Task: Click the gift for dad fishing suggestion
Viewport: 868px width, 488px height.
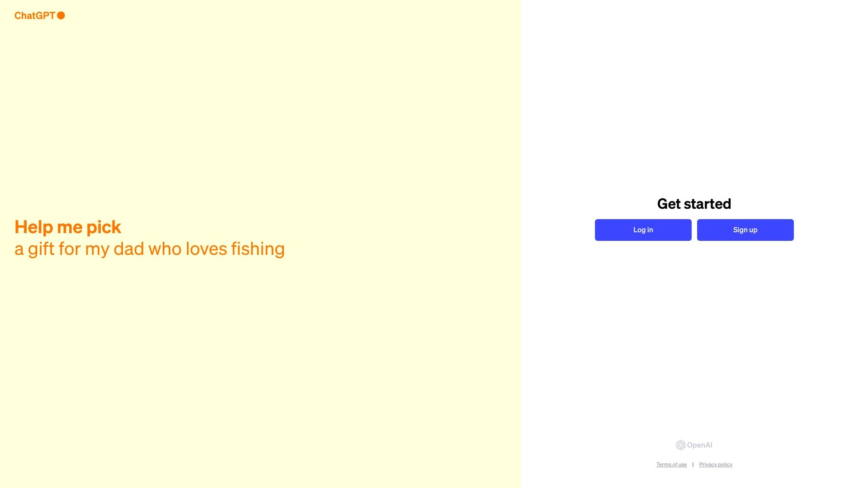Action: pyautogui.click(x=149, y=237)
